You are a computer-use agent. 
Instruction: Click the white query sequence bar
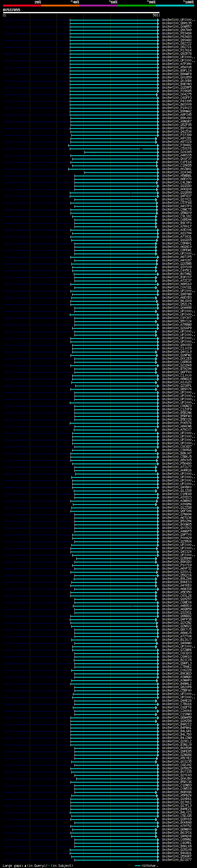pyautogui.click(x=81, y=13)
